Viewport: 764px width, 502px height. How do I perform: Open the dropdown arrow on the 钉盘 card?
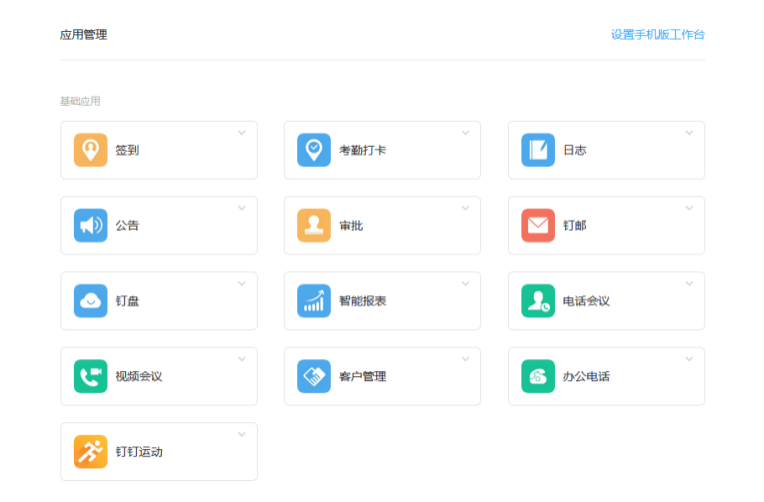(x=242, y=284)
